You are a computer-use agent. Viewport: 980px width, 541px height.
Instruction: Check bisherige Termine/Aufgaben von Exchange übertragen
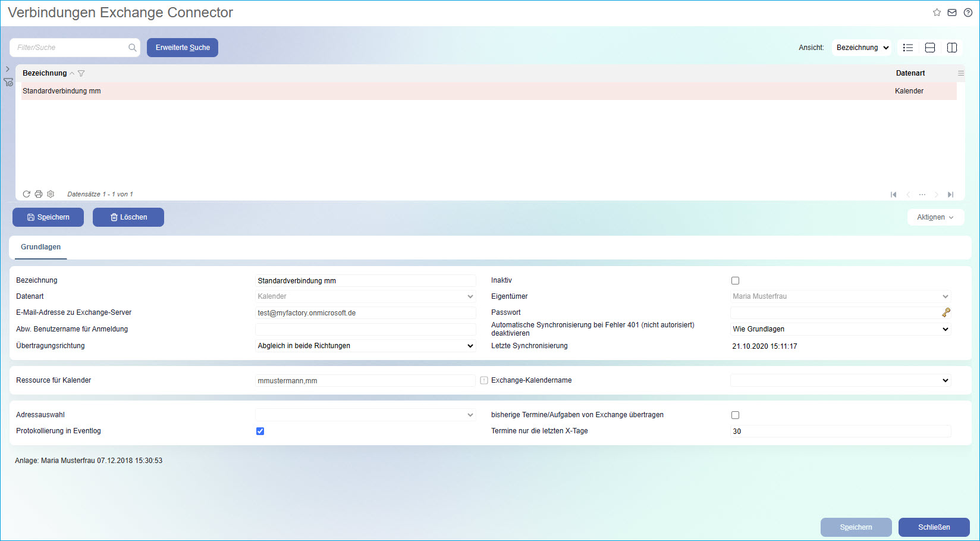pos(735,415)
